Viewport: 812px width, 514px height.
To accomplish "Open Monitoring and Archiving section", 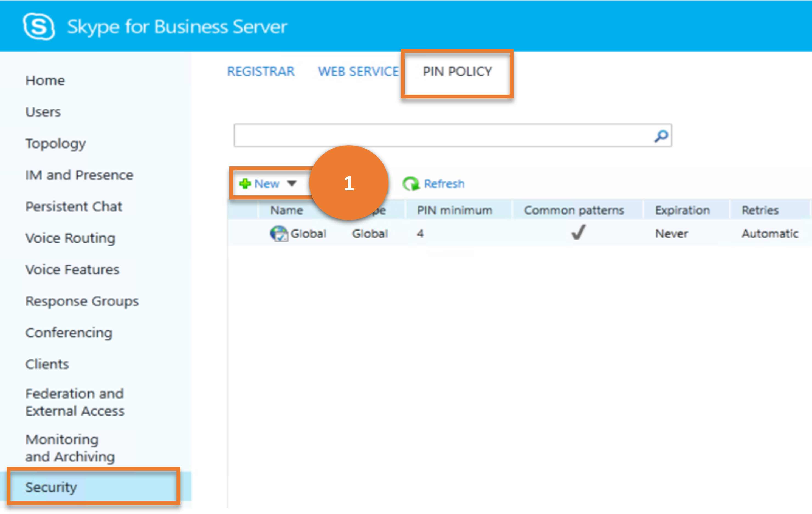I will click(x=70, y=448).
